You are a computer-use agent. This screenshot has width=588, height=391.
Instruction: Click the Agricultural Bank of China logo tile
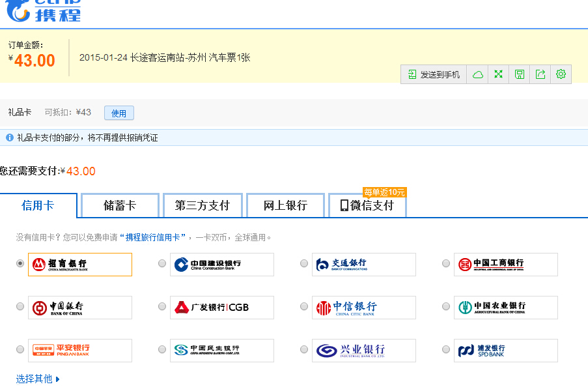click(506, 308)
